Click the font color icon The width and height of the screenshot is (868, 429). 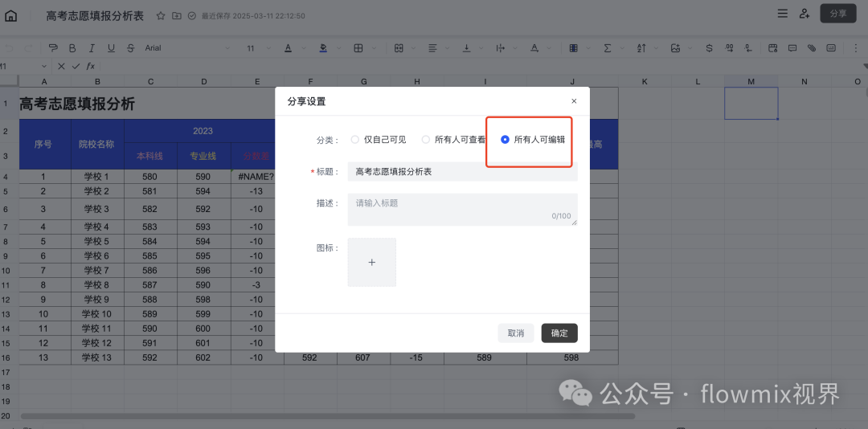point(288,48)
